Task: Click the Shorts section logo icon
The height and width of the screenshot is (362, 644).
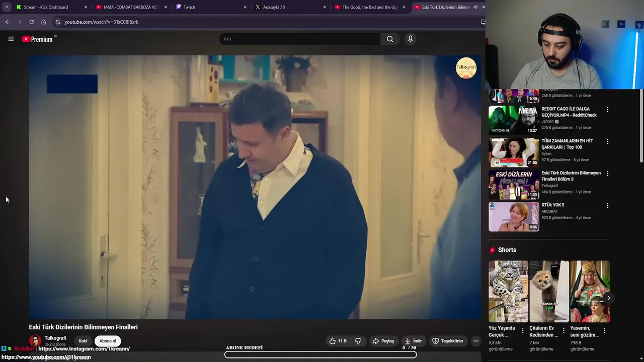Action: 493,250
